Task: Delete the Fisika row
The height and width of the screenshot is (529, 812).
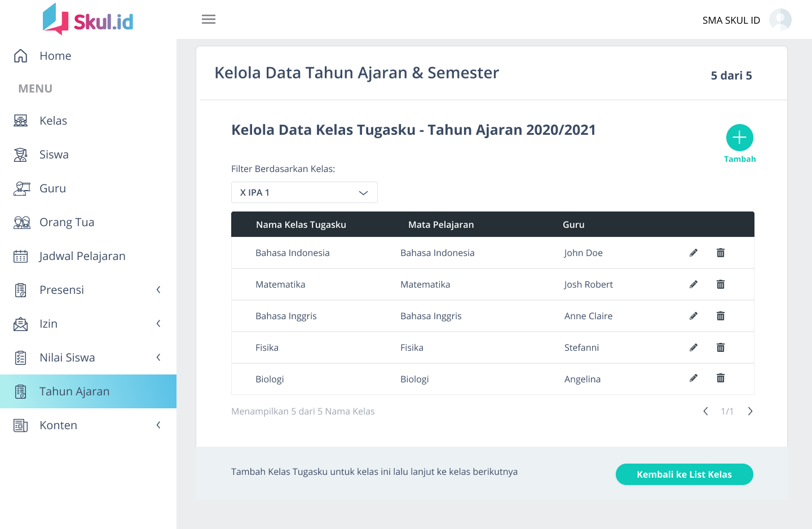Action: pos(720,348)
